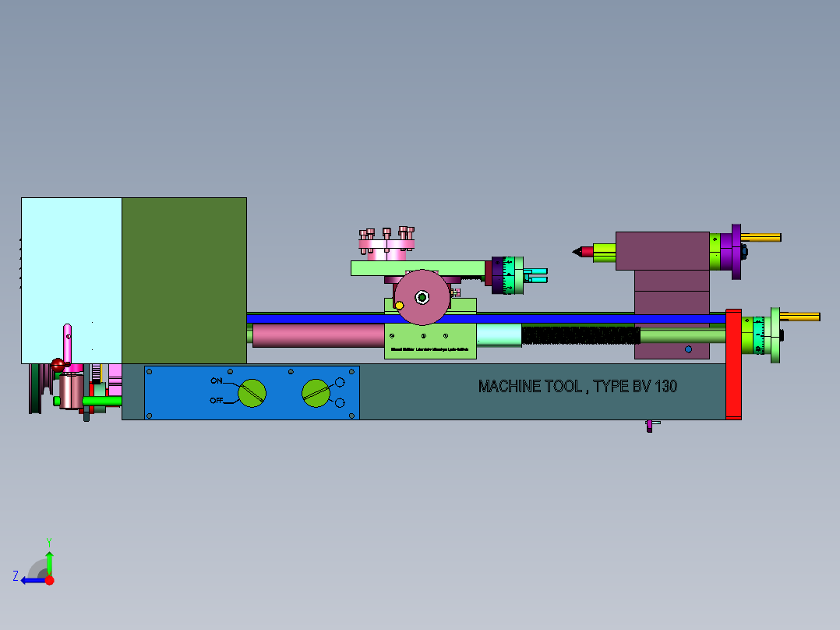Select the black threaded leadscrew section
This screenshot has width=840, height=630.
(581, 335)
